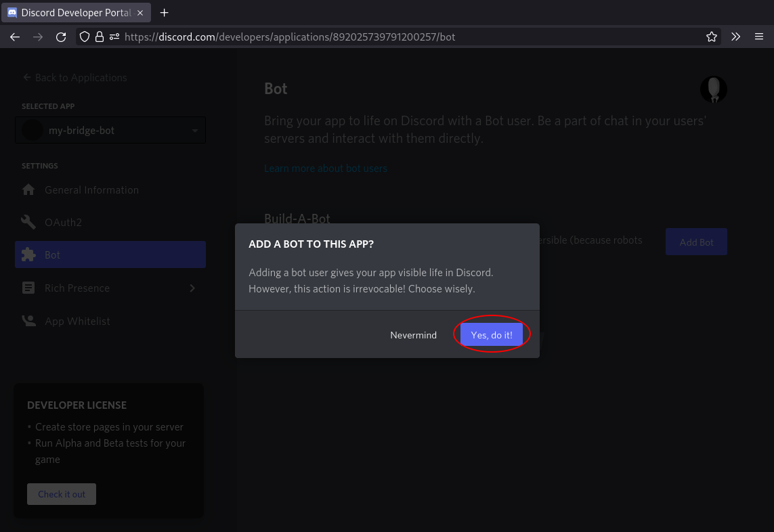Expand Rich Presence submenu chevron
The width and height of the screenshot is (774, 532).
coord(192,288)
